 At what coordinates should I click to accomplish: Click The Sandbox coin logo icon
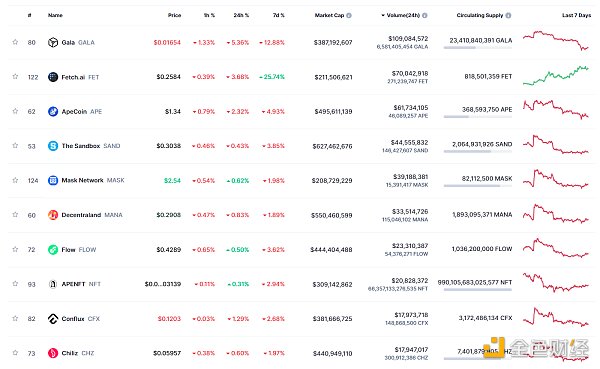point(53,146)
